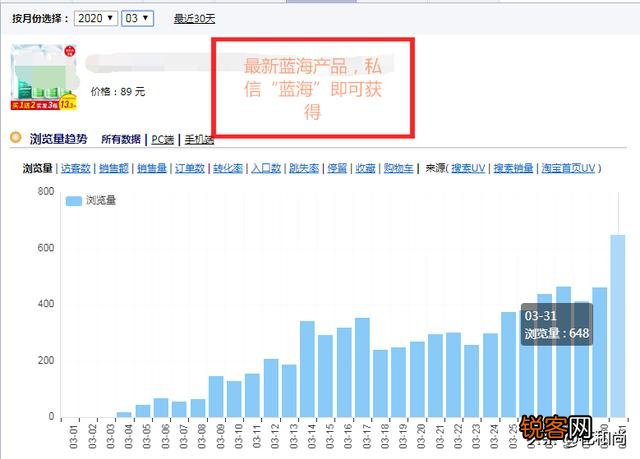Click the 03-17 bar in chart
The height and width of the screenshot is (459, 640).
362,367
